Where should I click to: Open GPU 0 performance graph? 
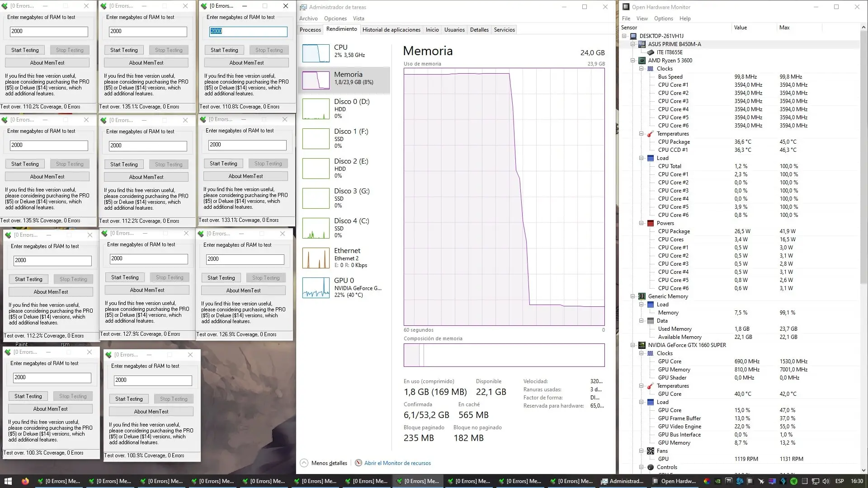tap(316, 288)
